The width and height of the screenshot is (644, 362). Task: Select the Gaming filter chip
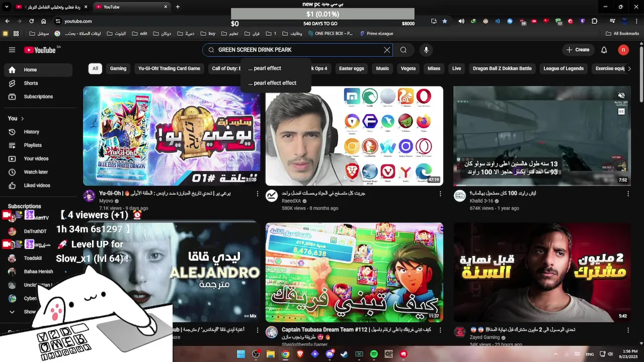click(118, 68)
